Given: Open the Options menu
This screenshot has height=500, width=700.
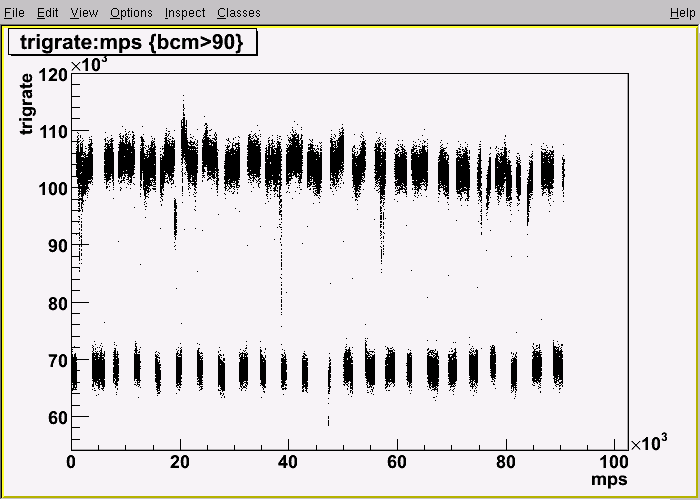Looking at the screenshot, I should [131, 13].
